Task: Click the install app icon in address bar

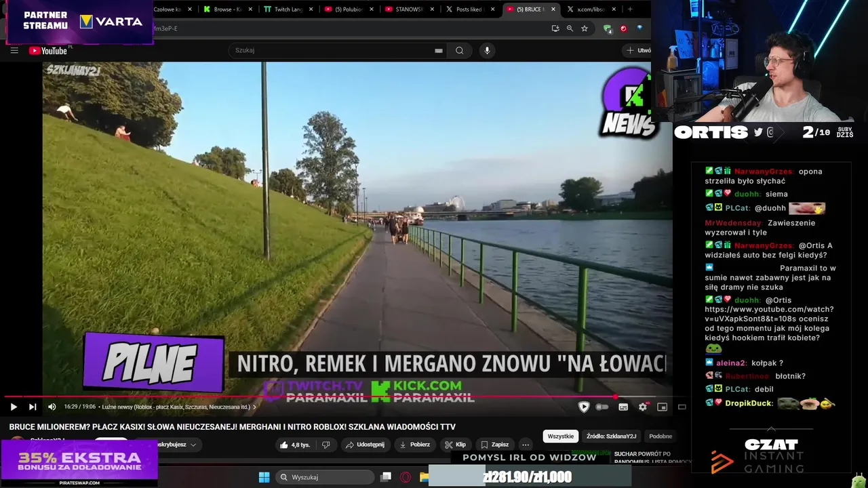Action: [x=555, y=28]
